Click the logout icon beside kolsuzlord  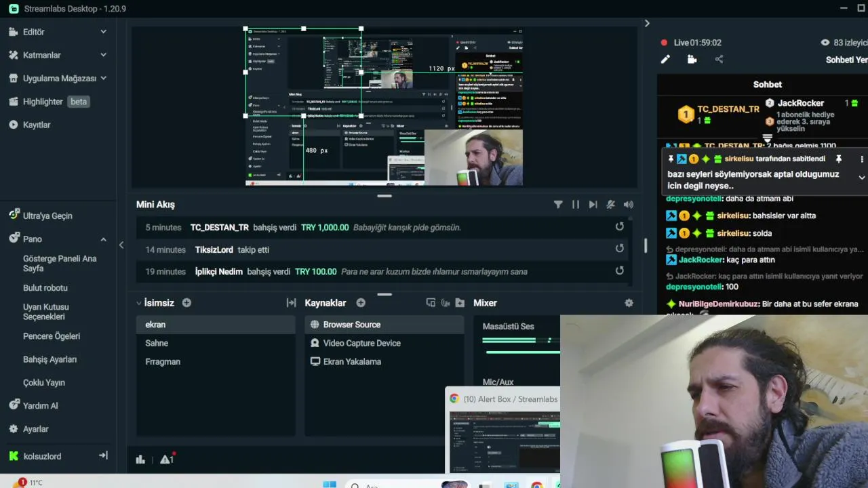(103, 455)
